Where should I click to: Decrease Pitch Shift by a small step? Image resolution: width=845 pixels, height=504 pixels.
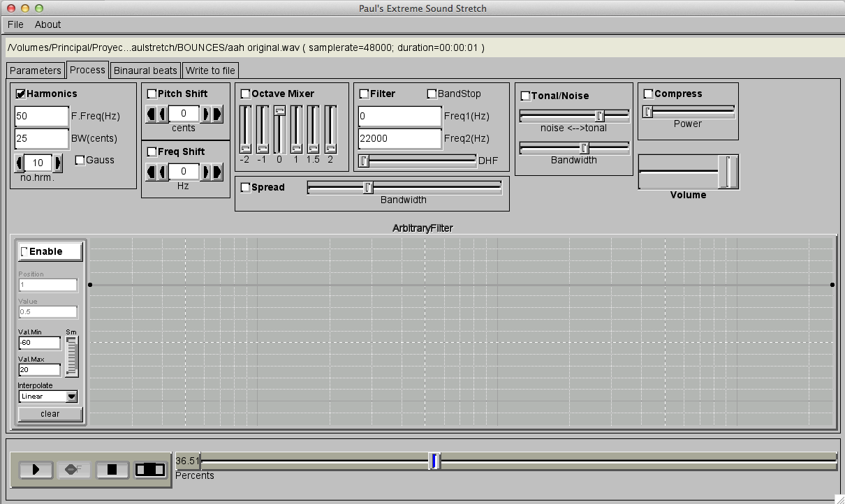(162, 113)
